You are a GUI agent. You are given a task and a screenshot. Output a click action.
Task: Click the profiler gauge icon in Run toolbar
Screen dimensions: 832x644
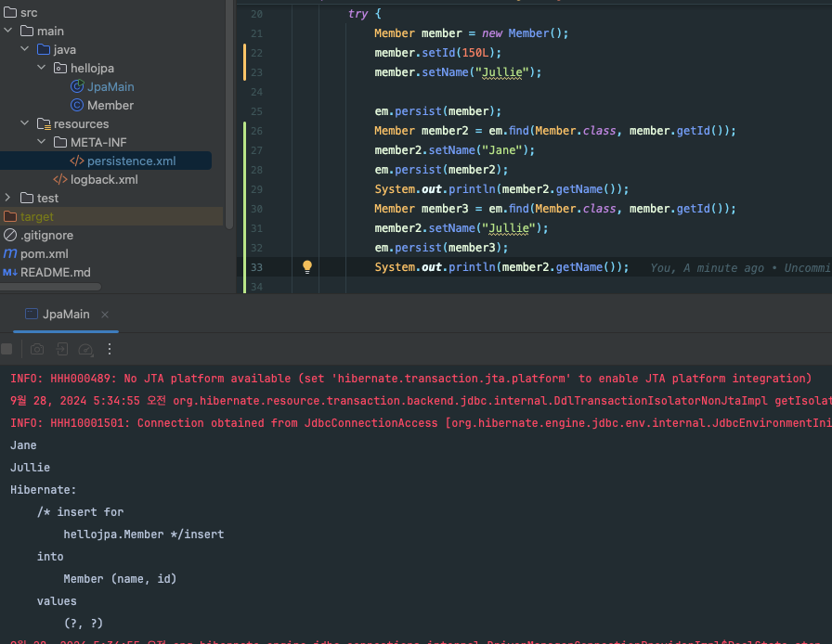point(85,349)
